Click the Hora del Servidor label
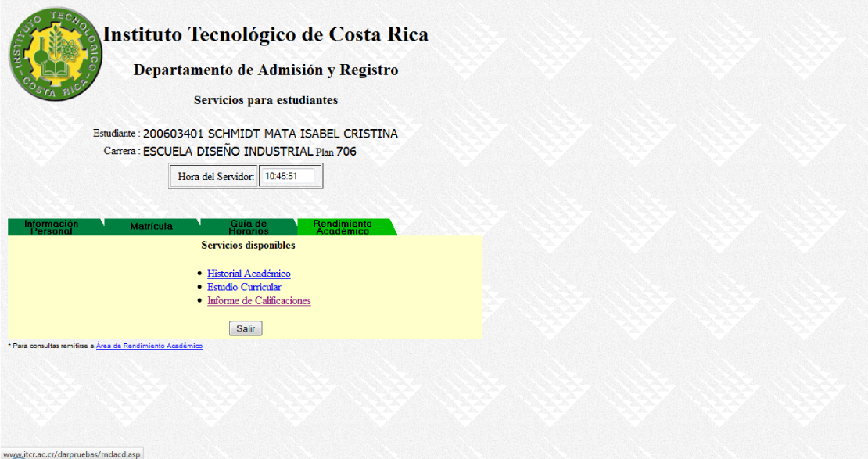This screenshot has height=459, width=868. tap(216, 177)
